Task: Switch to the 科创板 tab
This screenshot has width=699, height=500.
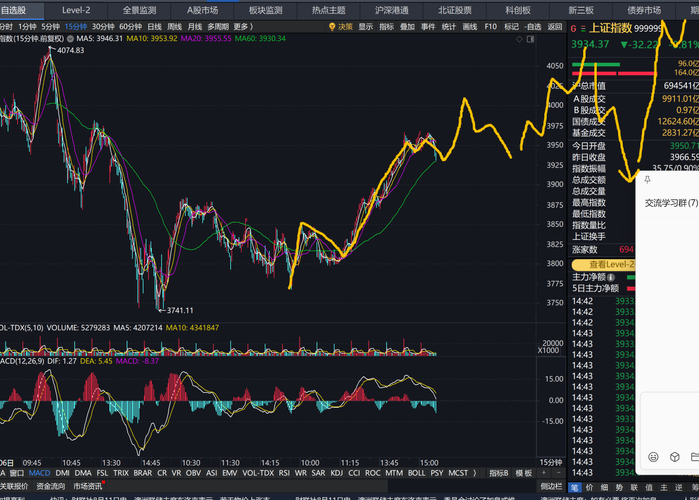Action: [x=518, y=10]
